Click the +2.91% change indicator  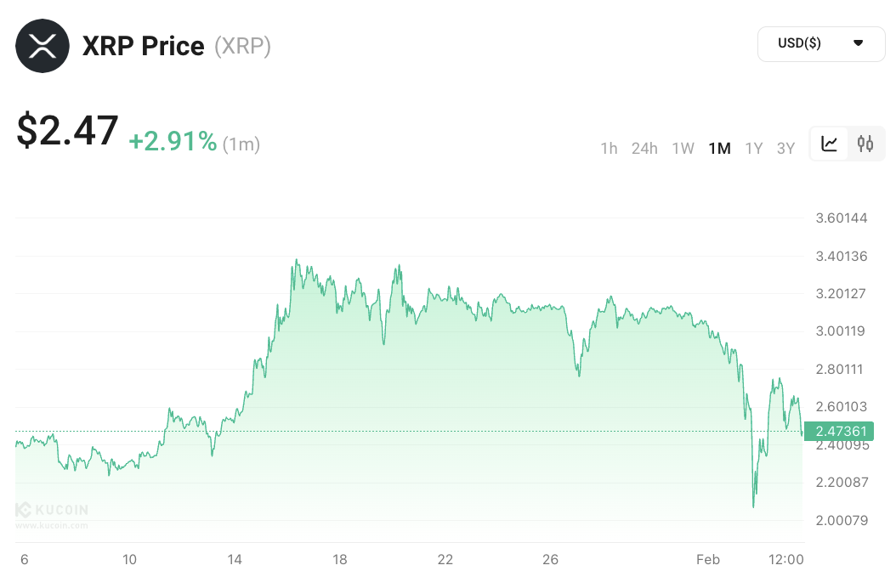[x=173, y=142]
